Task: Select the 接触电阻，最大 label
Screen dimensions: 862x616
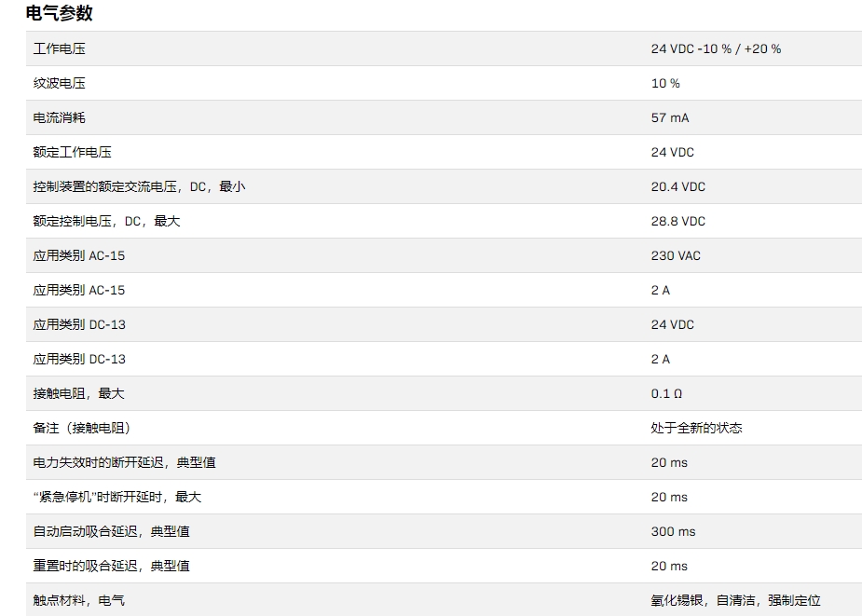Action: [78, 393]
